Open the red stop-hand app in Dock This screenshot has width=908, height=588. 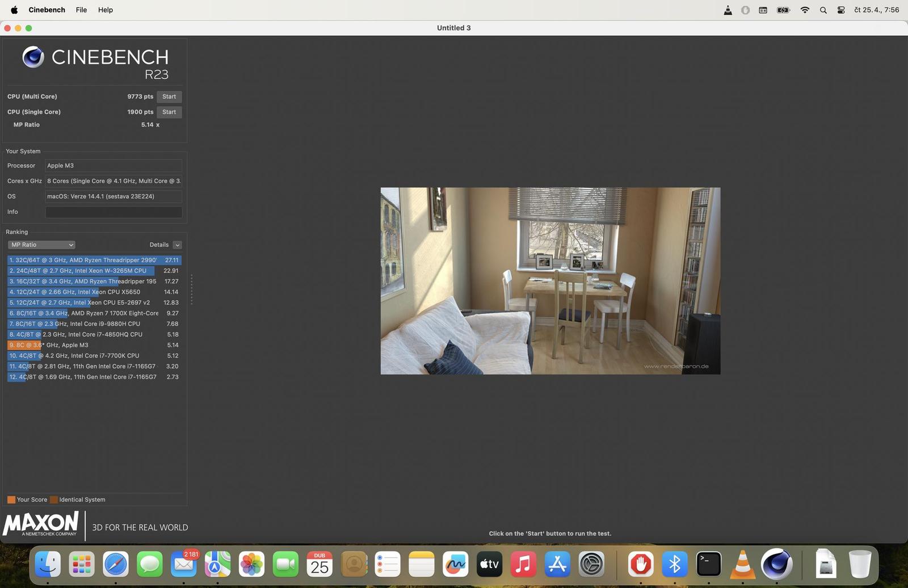(641, 564)
